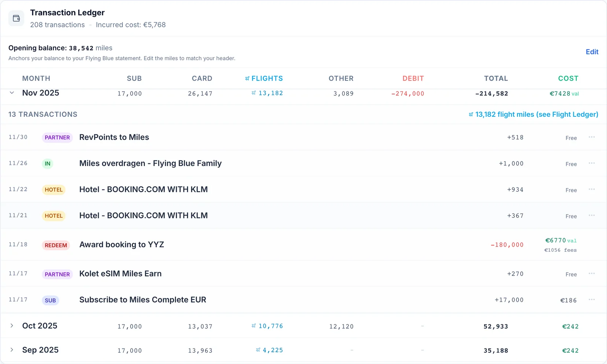Image resolution: width=607 pixels, height=364 pixels.
Task: Click the Sep 2025 total 35,188
Action: [x=495, y=351]
